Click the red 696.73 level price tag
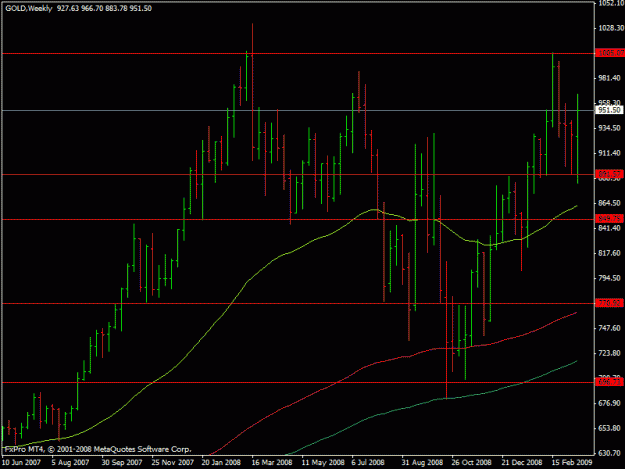This screenshot has width=625, height=469. 609,382
